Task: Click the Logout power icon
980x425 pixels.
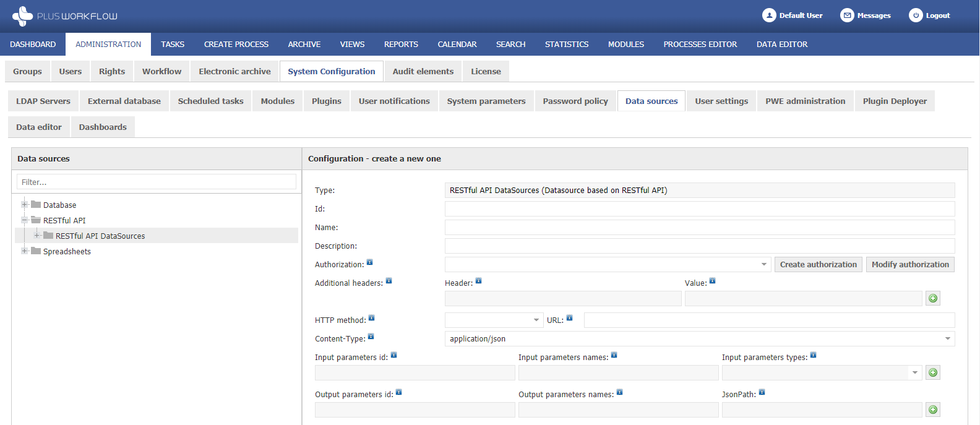Action: click(916, 15)
